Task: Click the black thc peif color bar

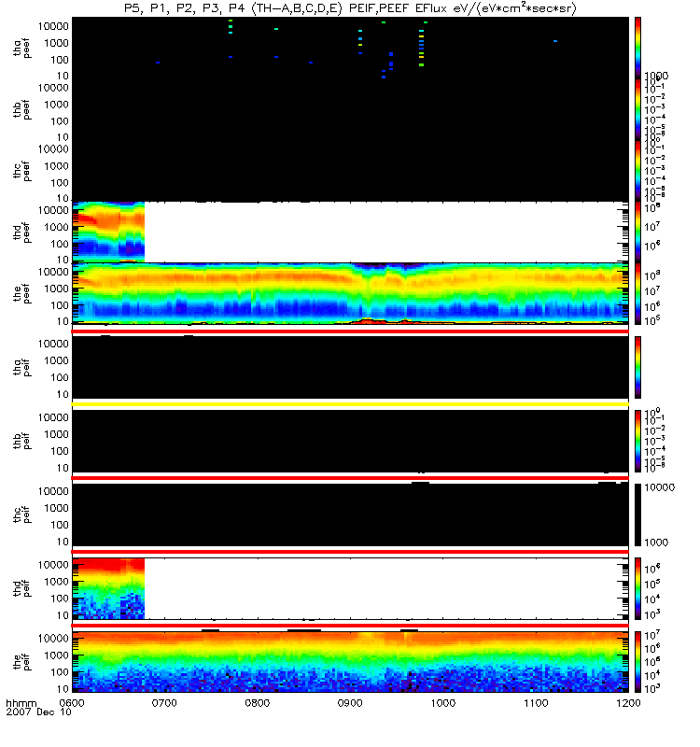Action: tap(638, 515)
